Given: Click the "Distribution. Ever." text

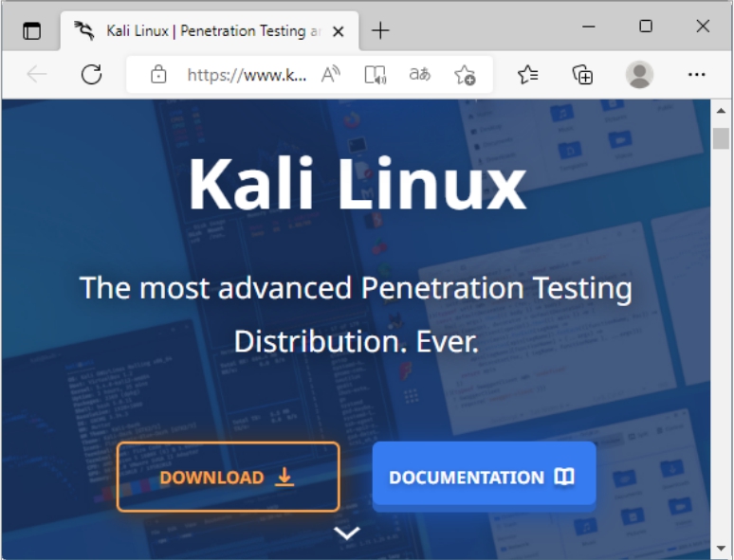Looking at the screenshot, I should pyautogui.click(x=357, y=341).
